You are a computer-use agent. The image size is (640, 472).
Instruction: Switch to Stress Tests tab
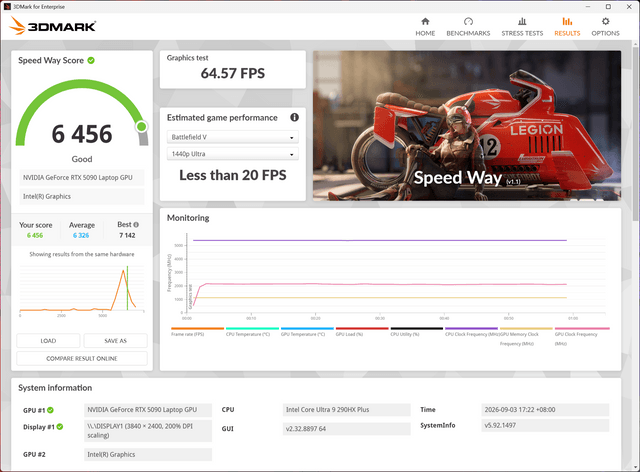[522, 27]
